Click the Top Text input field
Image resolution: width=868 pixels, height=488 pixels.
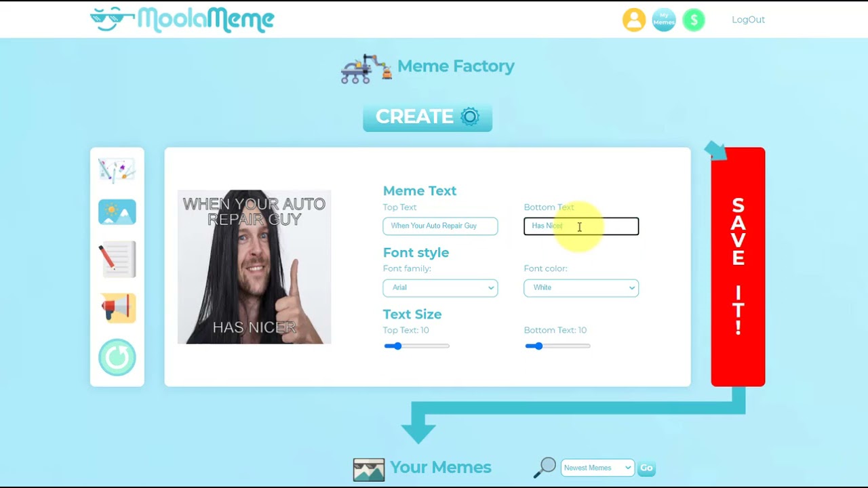coord(440,226)
